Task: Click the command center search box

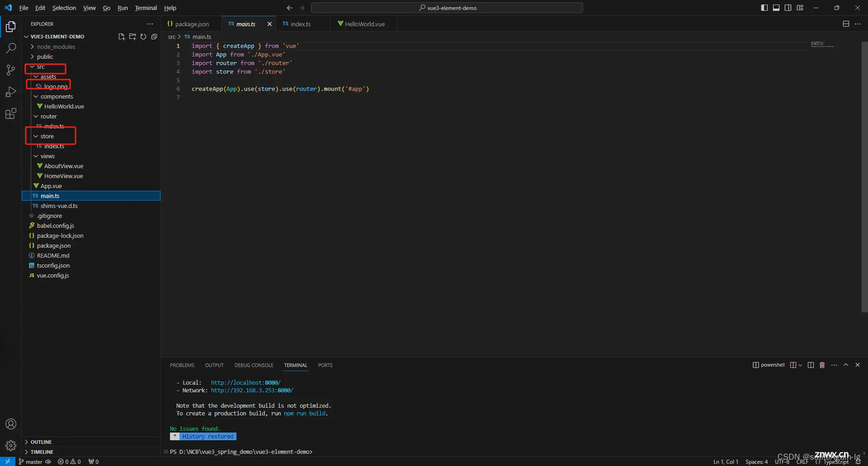Action: 447,8
